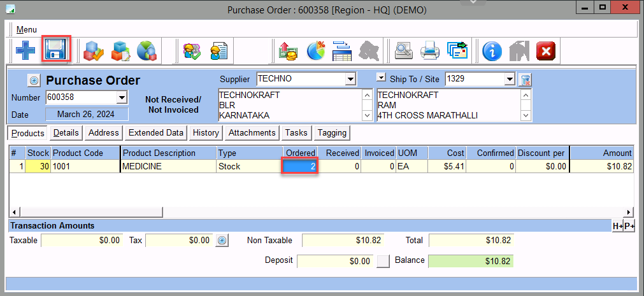Click the round button next to Tax
The image size is (644, 296).
(222, 241)
